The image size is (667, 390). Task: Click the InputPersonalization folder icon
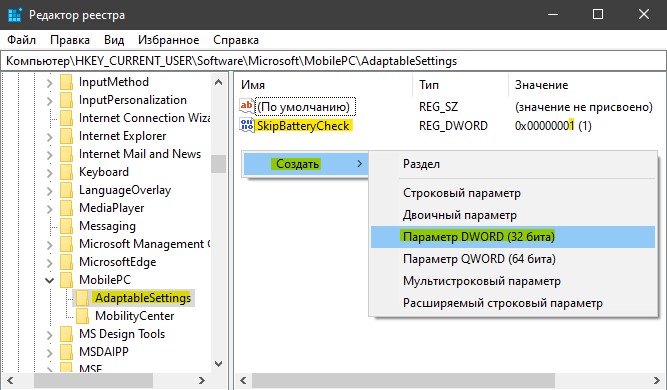pyautogui.click(x=66, y=100)
